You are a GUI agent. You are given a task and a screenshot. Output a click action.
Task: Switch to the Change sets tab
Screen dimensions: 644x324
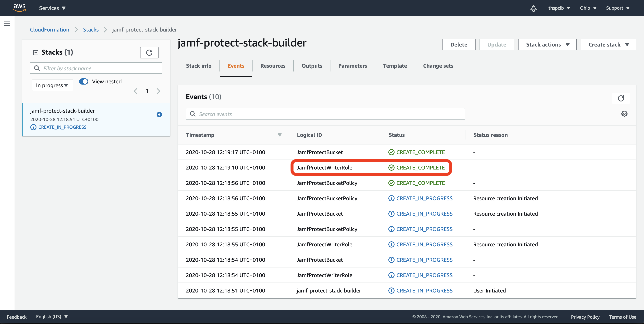pyautogui.click(x=438, y=66)
